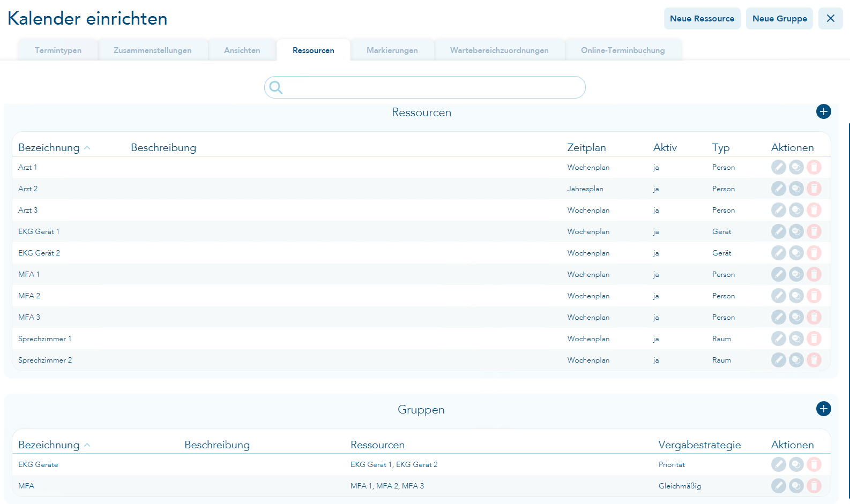Click the Priorität strategy cell
850x504 pixels.
[672, 464]
